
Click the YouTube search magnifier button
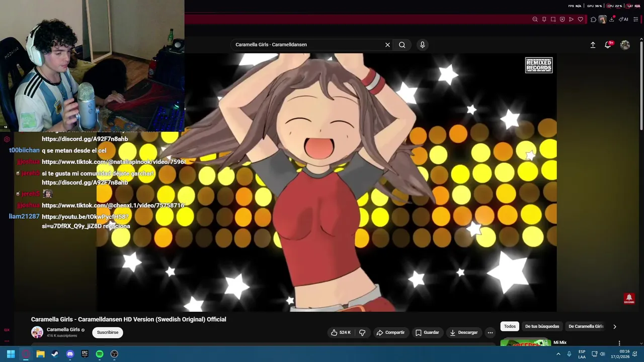pyautogui.click(x=402, y=45)
